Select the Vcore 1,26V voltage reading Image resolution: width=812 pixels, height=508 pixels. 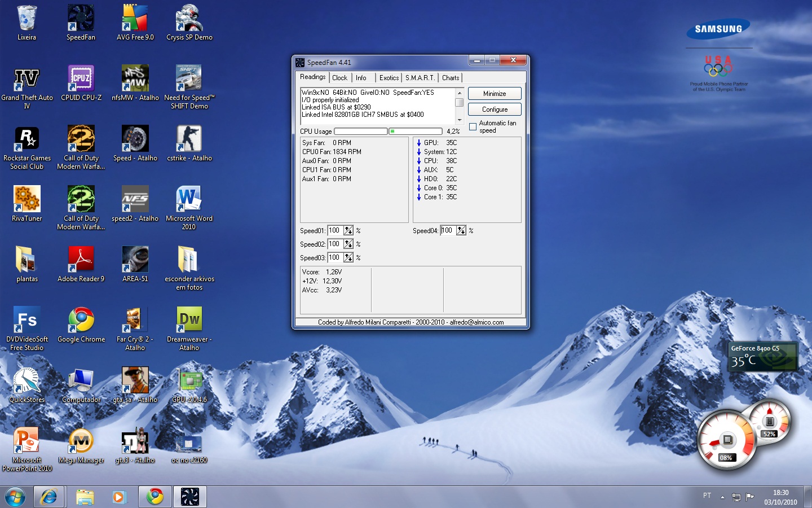pos(322,272)
